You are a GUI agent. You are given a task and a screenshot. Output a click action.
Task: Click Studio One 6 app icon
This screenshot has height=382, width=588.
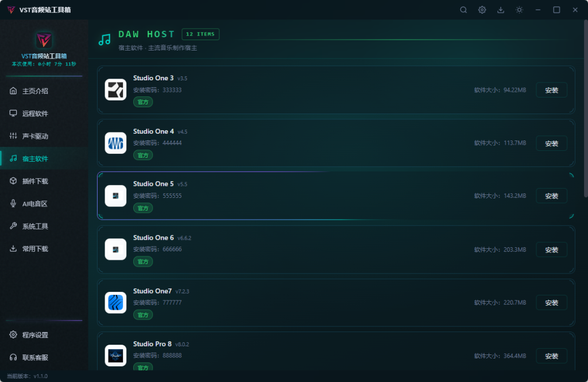click(115, 249)
